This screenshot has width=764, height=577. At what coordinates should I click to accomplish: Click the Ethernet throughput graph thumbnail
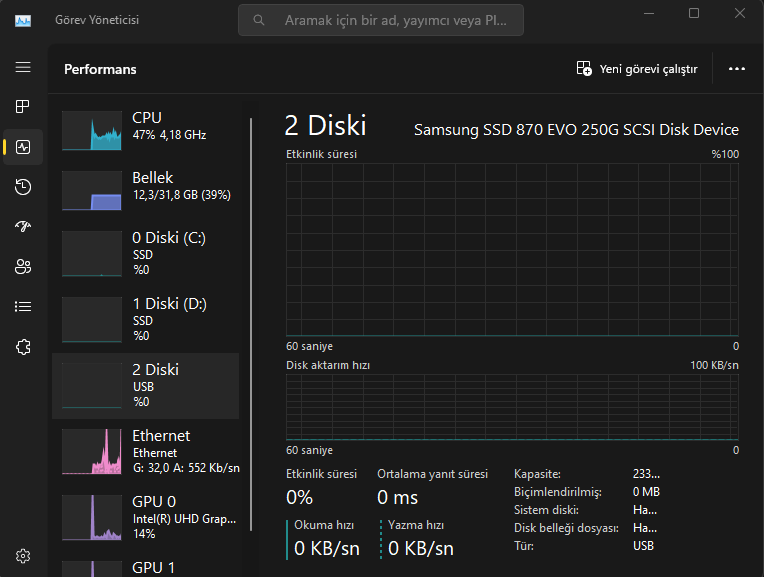(92, 452)
